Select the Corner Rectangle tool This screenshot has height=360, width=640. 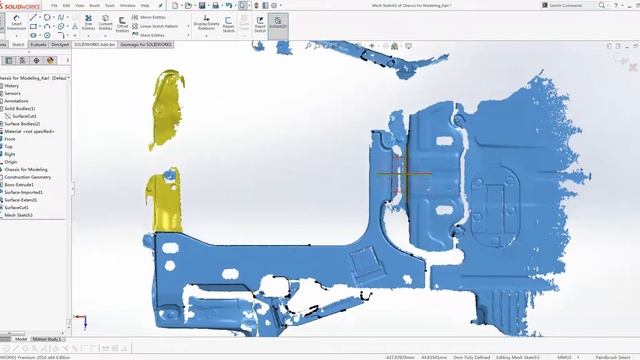(x=33, y=27)
